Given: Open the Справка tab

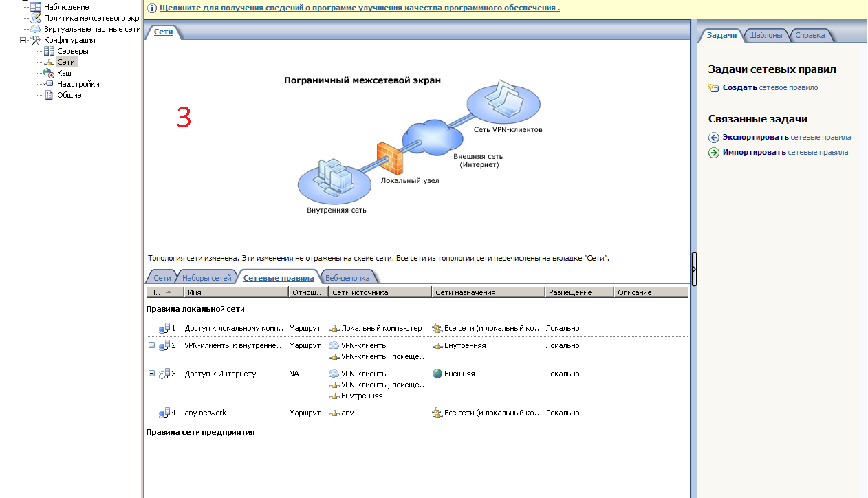Looking at the screenshot, I should [x=810, y=35].
